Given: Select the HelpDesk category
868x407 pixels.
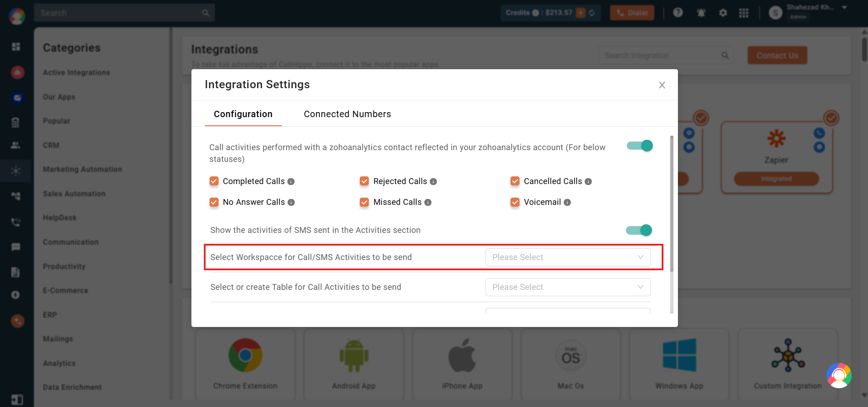Looking at the screenshot, I should click(x=60, y=218).
